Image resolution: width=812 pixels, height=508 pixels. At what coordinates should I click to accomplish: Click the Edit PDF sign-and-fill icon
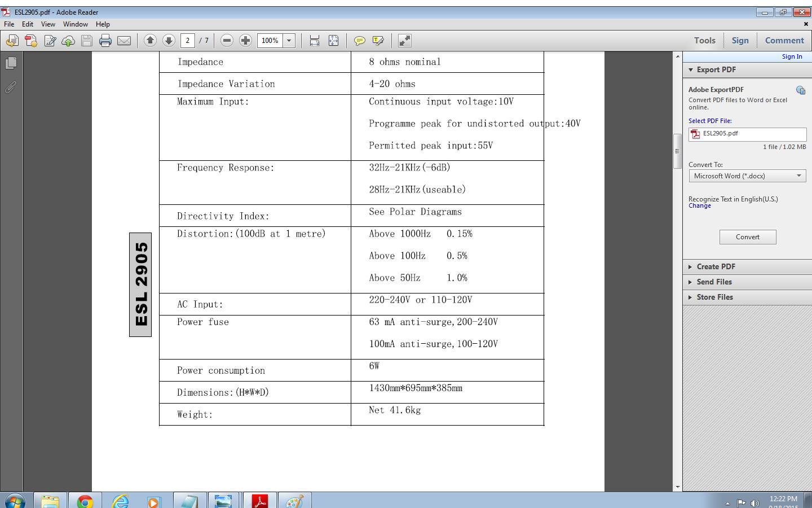50,41
